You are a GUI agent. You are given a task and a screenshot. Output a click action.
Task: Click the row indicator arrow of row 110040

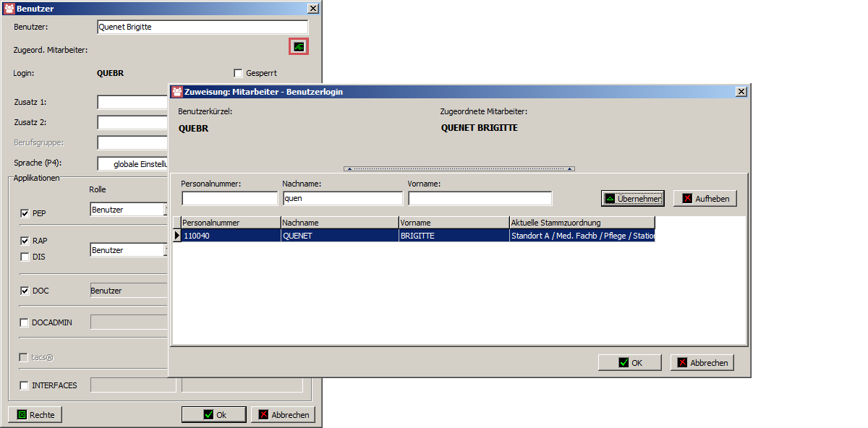click(x=176, y=236)
